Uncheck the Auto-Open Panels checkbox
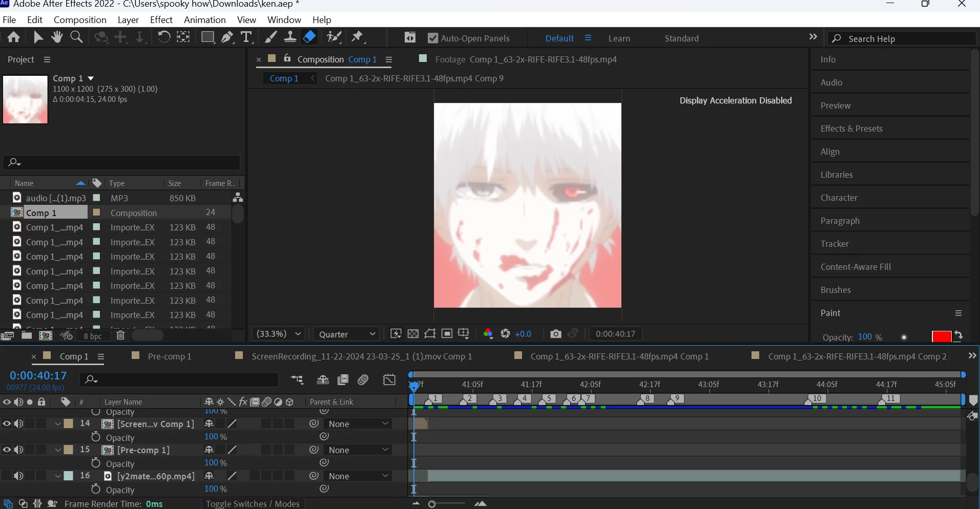Screen dimensions: 980x509 pyautogui.click(x=433, y=38)
